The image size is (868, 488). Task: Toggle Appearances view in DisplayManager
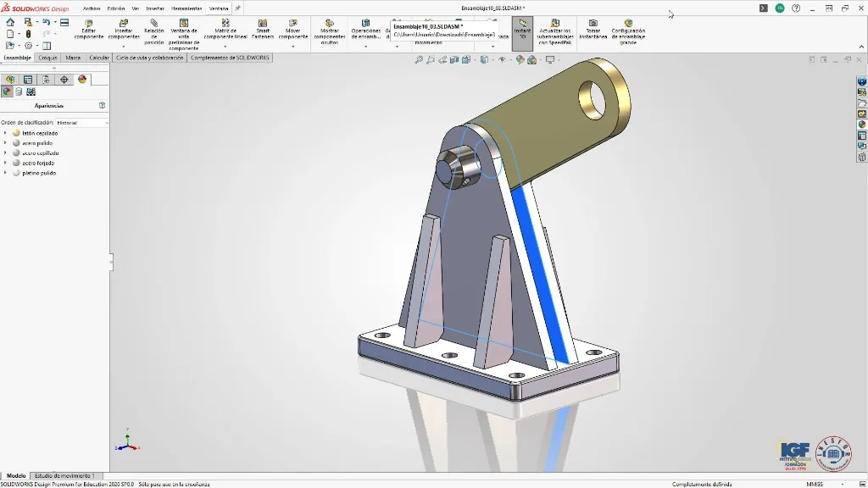point(7,91)
